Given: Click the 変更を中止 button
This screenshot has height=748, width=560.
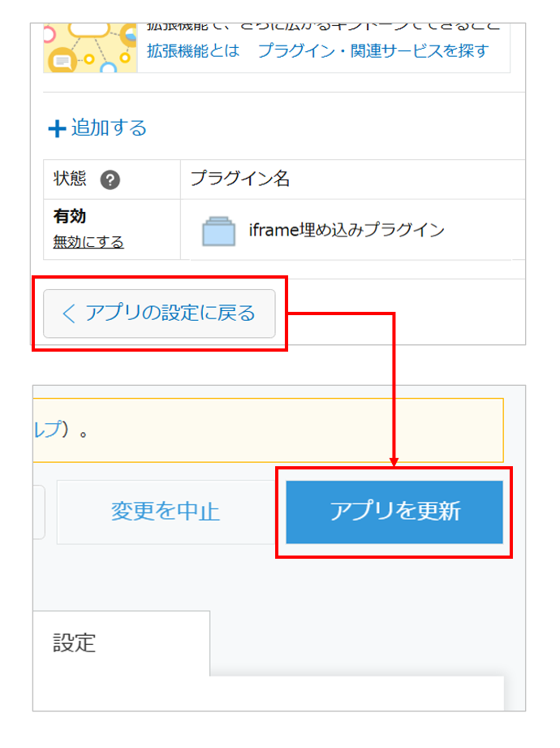Looking at the screenshot, I should pos(166,512).
